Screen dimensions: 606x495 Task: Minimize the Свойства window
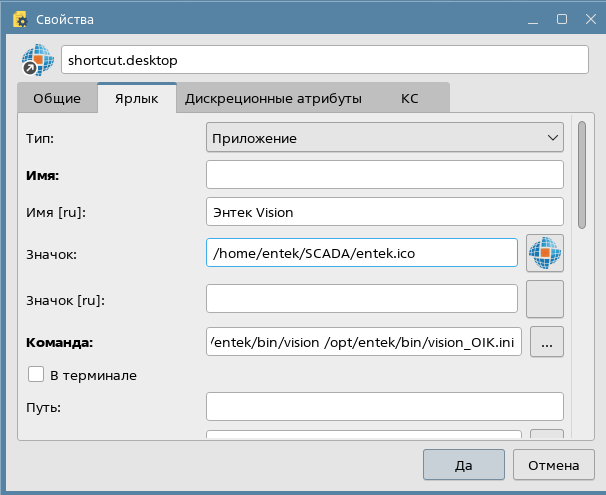click(534, 19)
